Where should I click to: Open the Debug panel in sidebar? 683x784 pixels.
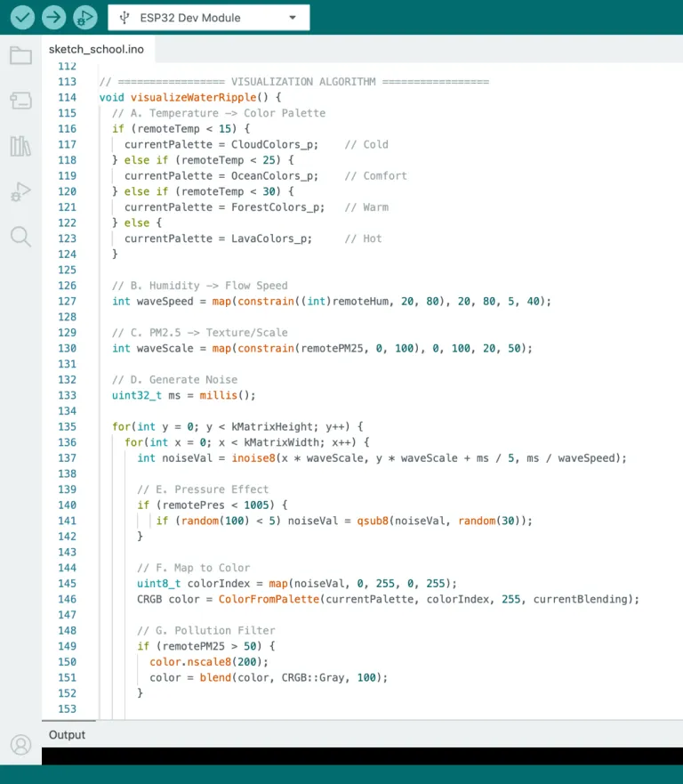point(20,191)
